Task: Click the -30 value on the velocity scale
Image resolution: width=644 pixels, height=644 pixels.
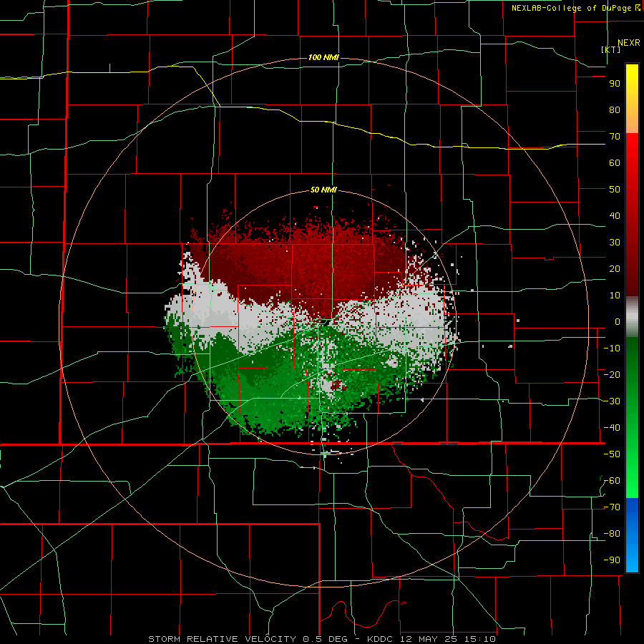Action: [x=612, y=401]
